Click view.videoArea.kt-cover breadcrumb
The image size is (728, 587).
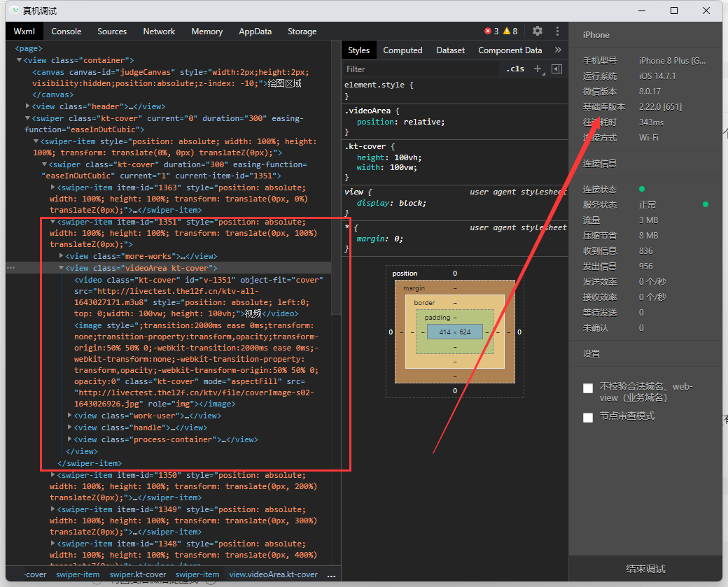coord(274,574)
